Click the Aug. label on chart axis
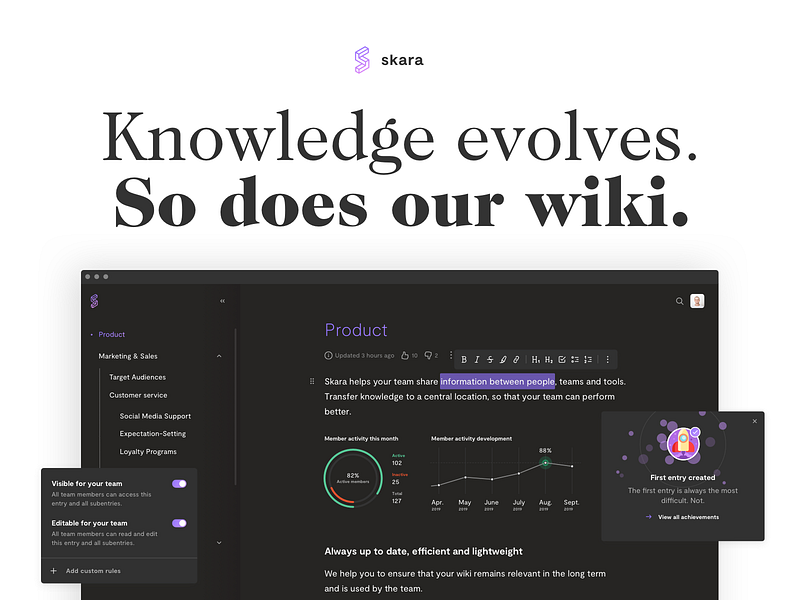The image size is (800, 600). (545, 505)
